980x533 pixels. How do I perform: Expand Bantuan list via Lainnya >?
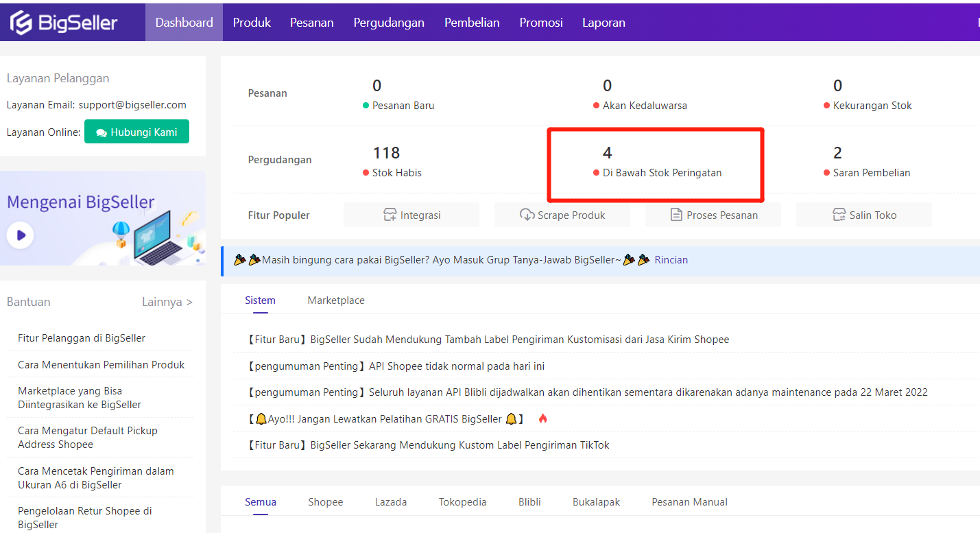pos(167,302)
